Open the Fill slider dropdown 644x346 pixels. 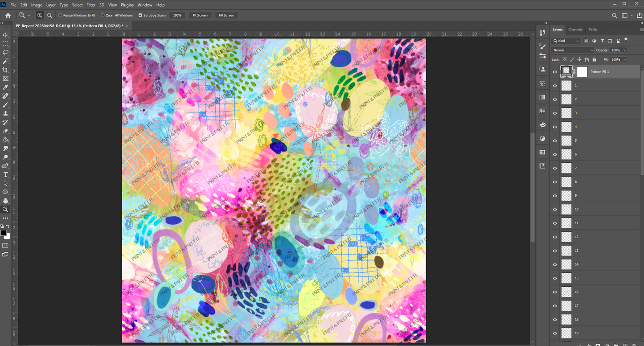tap(624, 59)
